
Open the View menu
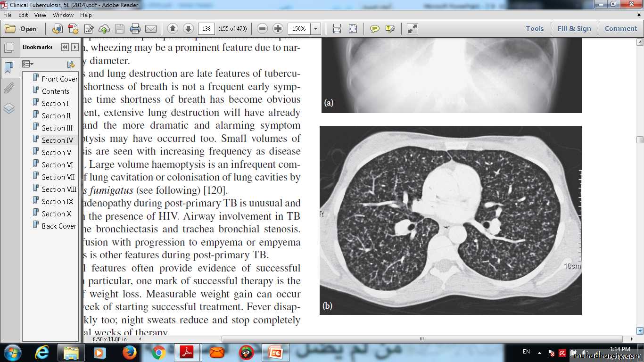(40, 15)
